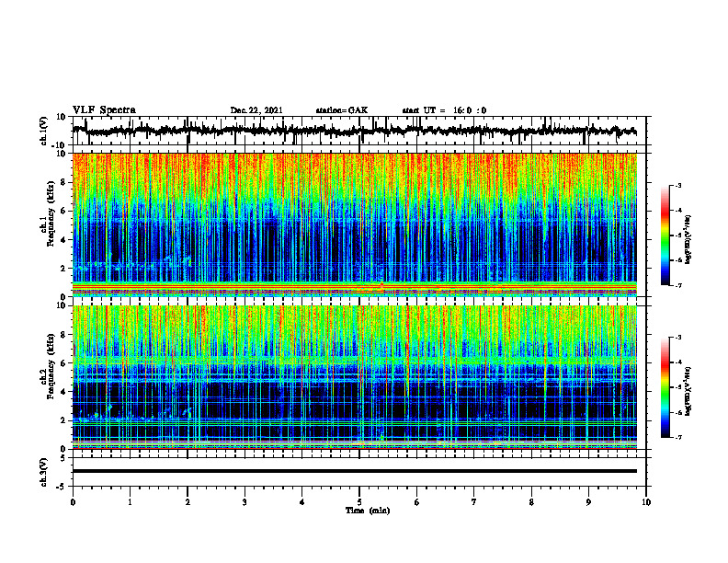Screen dimensions: 728x563
Task: Click time axis tick label '6'
Action: coord(417,502)
